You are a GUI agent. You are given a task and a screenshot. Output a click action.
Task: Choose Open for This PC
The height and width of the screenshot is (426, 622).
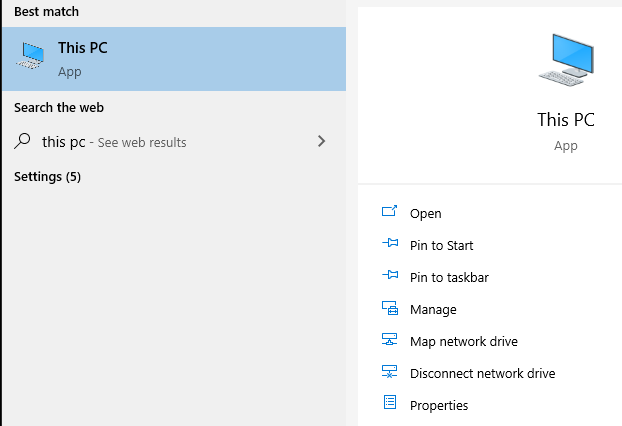[426, 213]
